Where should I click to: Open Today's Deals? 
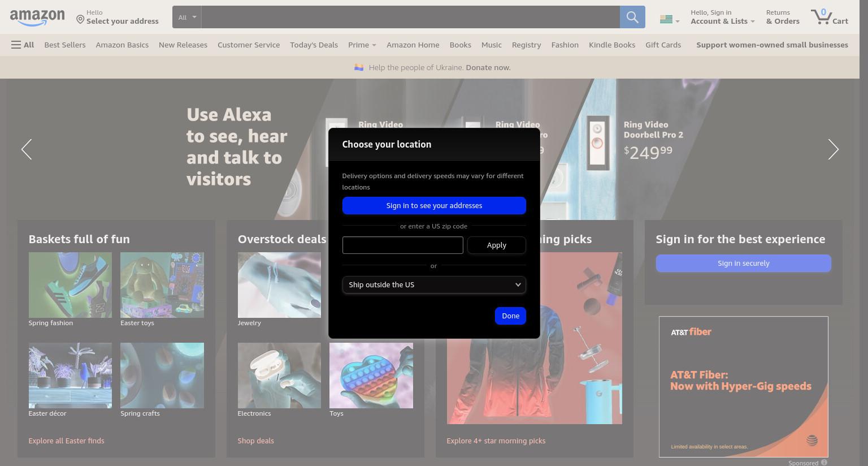(314, 45)
